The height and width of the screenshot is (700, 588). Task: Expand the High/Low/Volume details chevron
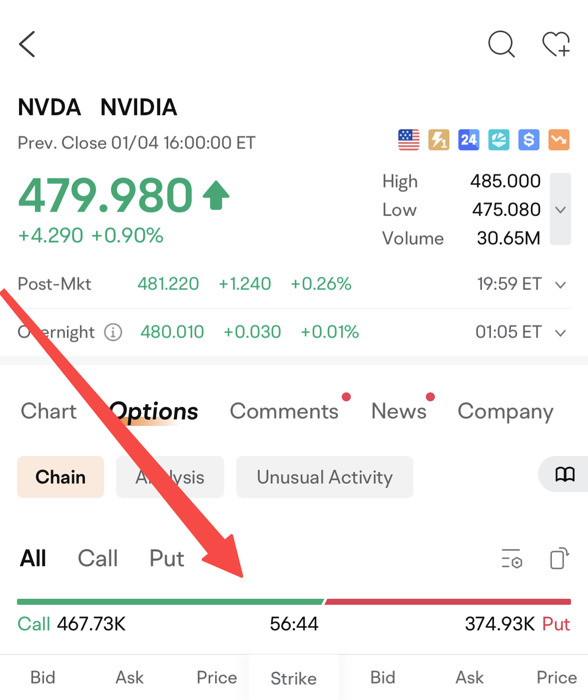coord(560,209)
